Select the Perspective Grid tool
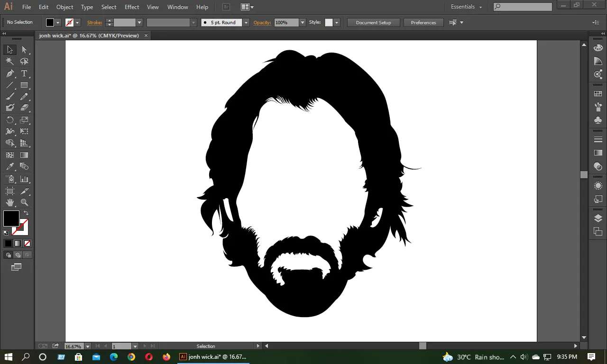The height and width of the screenshot is (364, 607). pyautogui.click(x=24, y=143)
